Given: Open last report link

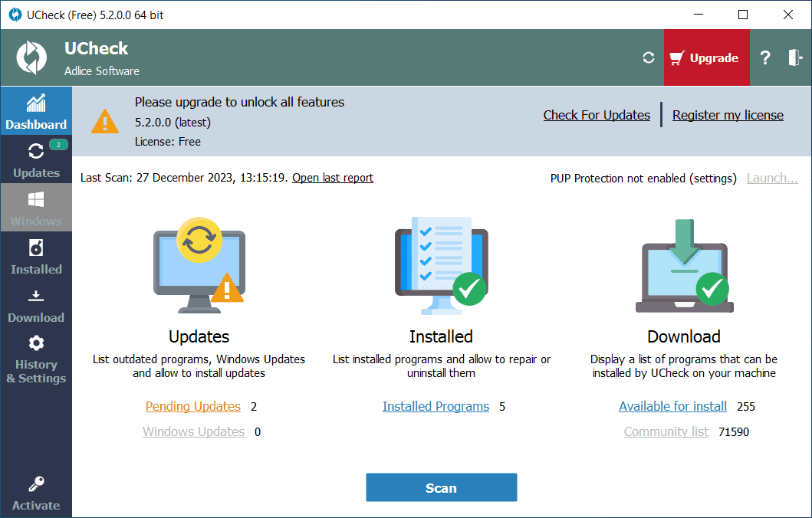Looking at the screenshot, I should (333, 178).
